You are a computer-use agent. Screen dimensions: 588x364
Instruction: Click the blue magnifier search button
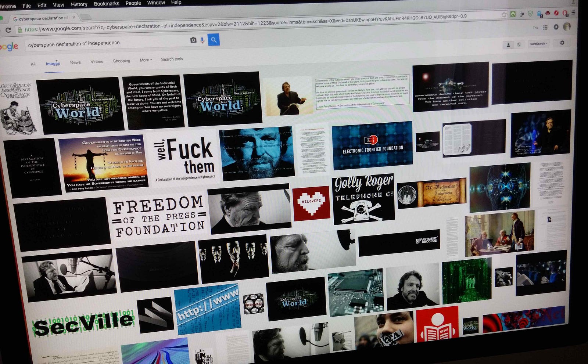coord(214,40)
